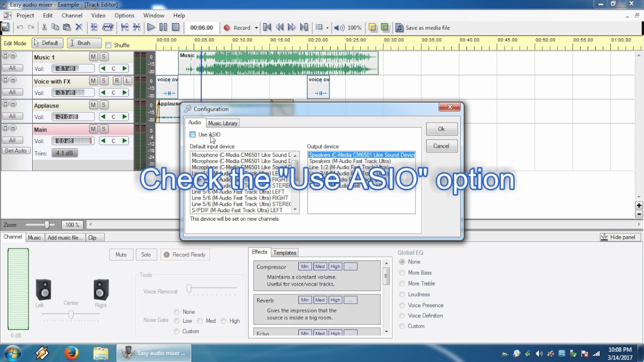Click Record Ready button
This screenshot has height=362, width=644.
coord(185,254)
